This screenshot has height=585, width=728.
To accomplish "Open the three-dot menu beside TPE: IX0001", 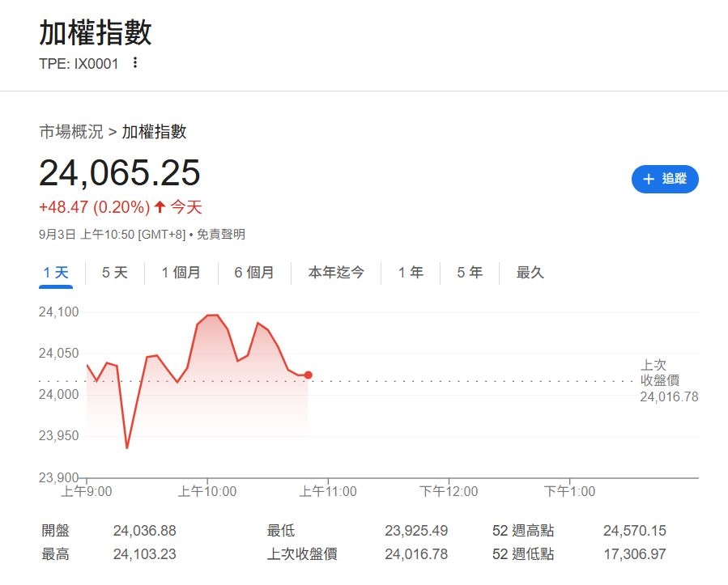I will [x=135, y=61].
